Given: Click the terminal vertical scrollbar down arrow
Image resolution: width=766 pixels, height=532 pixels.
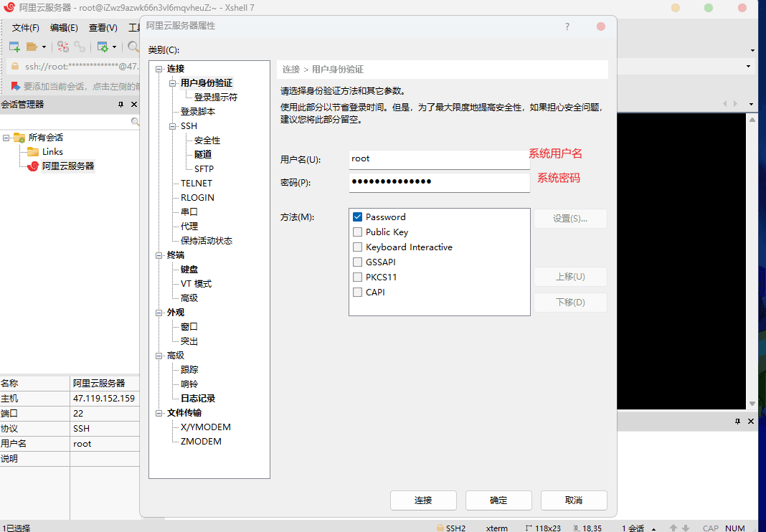Looking at the screenshot, I should pyautogui.click(x=752, y=404).
